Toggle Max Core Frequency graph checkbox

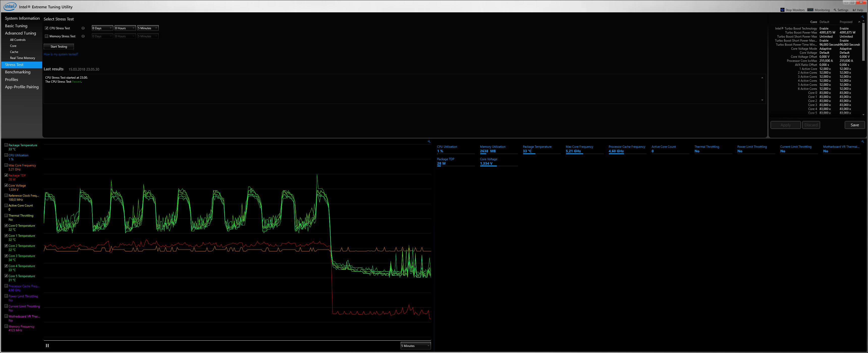pos(6,165)
